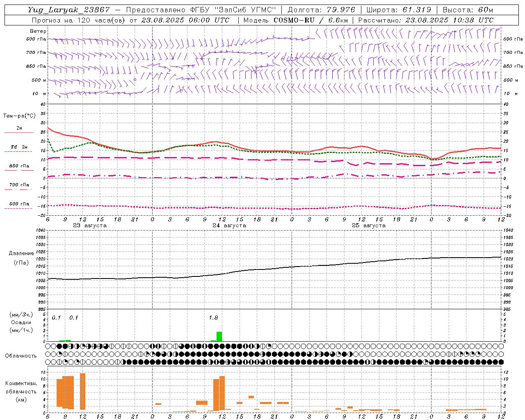Image resolution: width=525 pixels, height=420 pixels.
Task: Click the 25 августа date label
Action: tap(369, 226)
